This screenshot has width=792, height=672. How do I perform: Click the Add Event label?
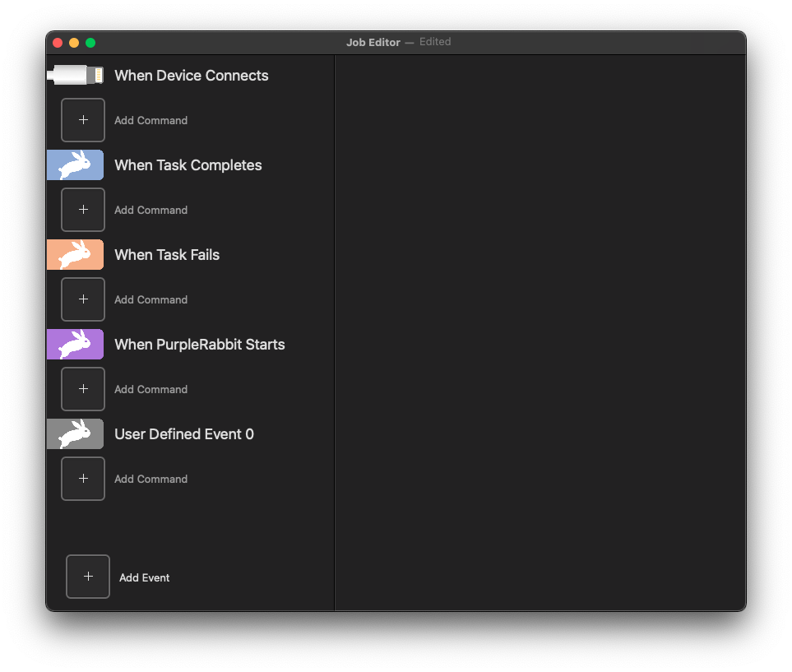(145, 577)
